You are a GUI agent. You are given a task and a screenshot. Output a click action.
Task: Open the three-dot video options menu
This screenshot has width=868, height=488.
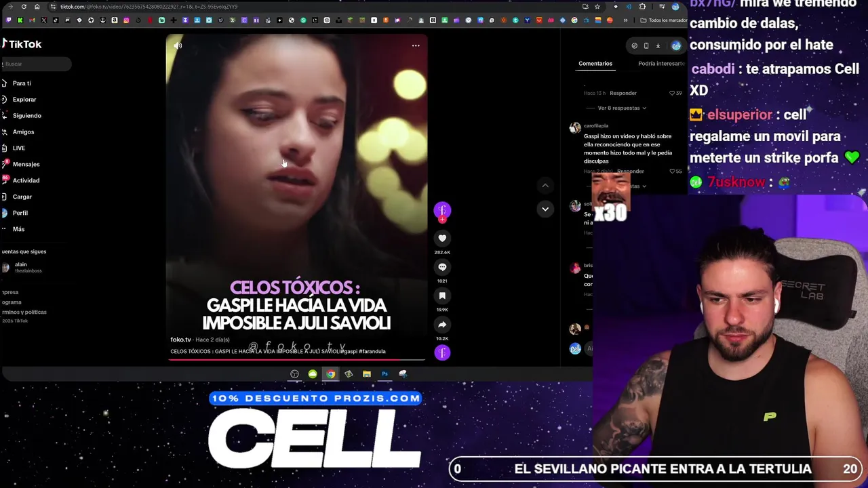[416, 45]
